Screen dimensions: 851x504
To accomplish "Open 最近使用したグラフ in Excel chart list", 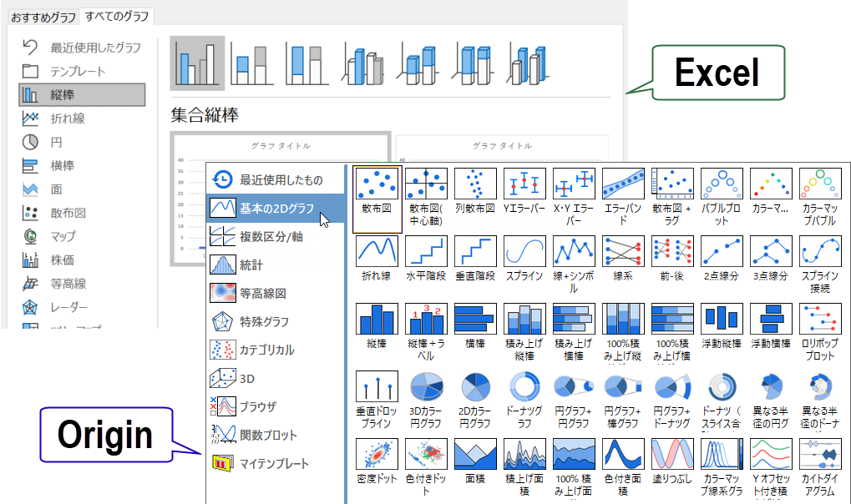I will tap(83, 48).
